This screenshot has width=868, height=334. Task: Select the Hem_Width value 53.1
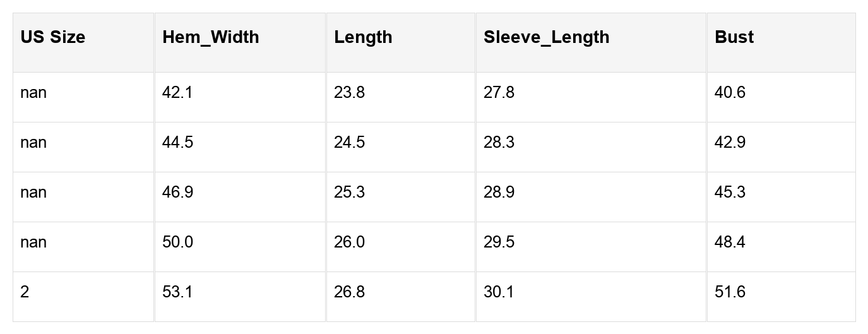pyautogui.click(x=177, y=292)
